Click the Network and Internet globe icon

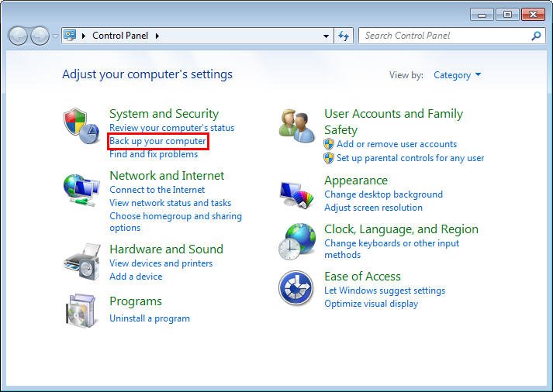(x=81, y=190)
